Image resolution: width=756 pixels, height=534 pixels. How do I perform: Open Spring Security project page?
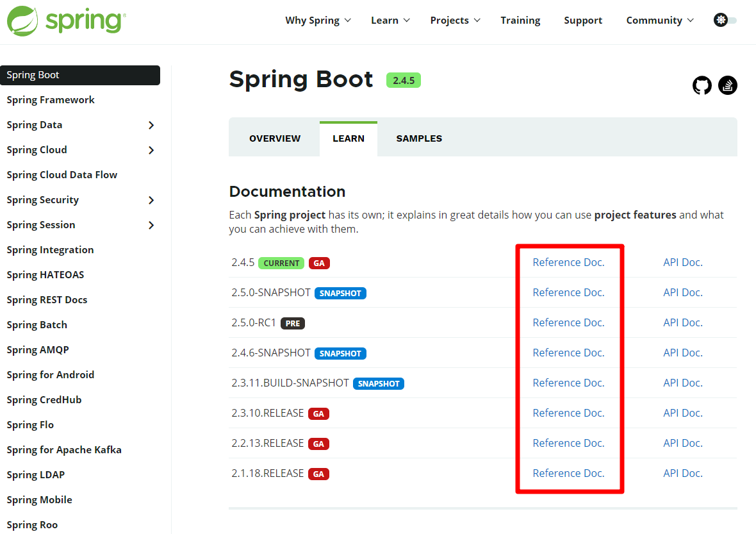[42, 200]
